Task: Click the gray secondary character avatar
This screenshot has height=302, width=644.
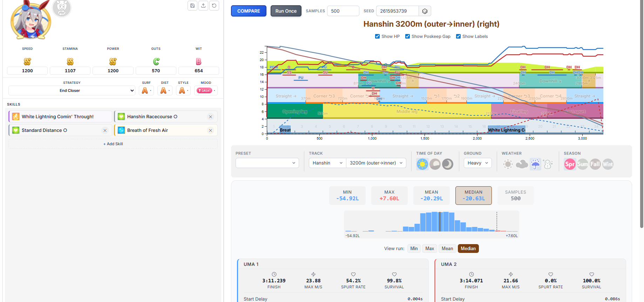Action: pos(62,8)
